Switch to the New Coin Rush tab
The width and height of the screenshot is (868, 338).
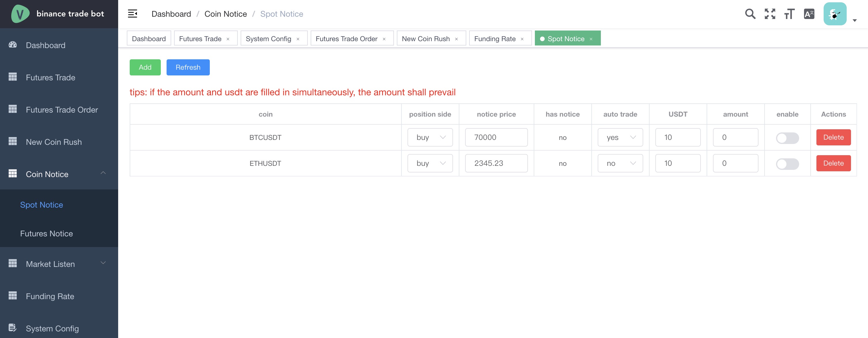tap(426, 39)
